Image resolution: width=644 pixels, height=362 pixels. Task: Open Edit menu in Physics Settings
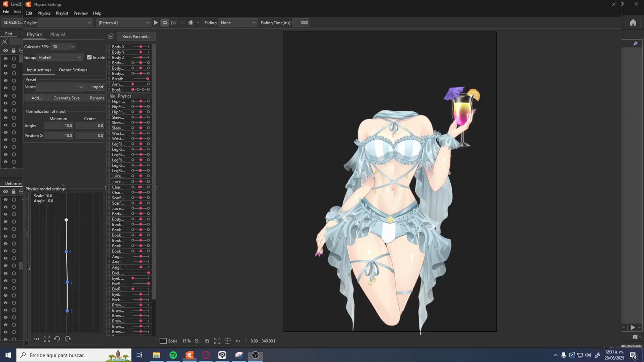coord(29,13)
